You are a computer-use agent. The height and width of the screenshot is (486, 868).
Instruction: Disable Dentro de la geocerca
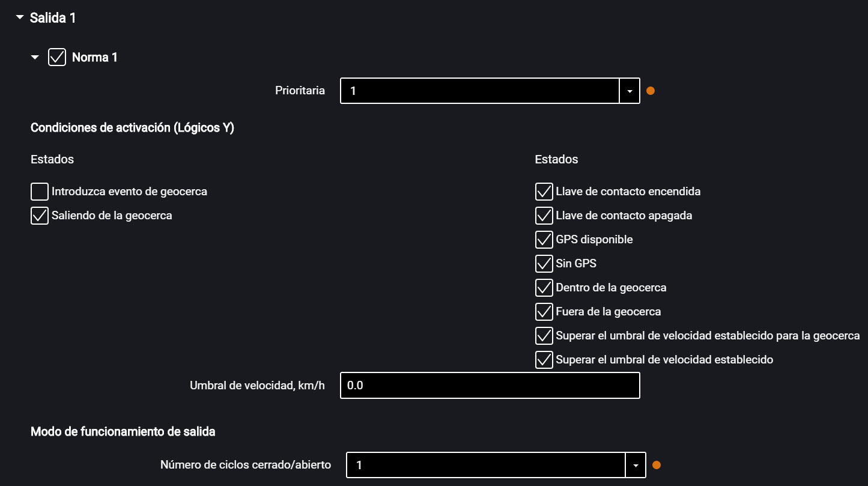pos(544,287)
